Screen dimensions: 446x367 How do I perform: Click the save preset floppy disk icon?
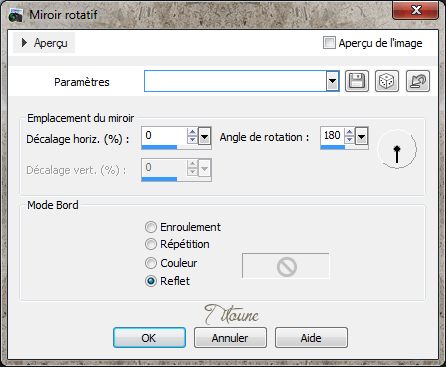pyautogui.click(x=357, y=81)
